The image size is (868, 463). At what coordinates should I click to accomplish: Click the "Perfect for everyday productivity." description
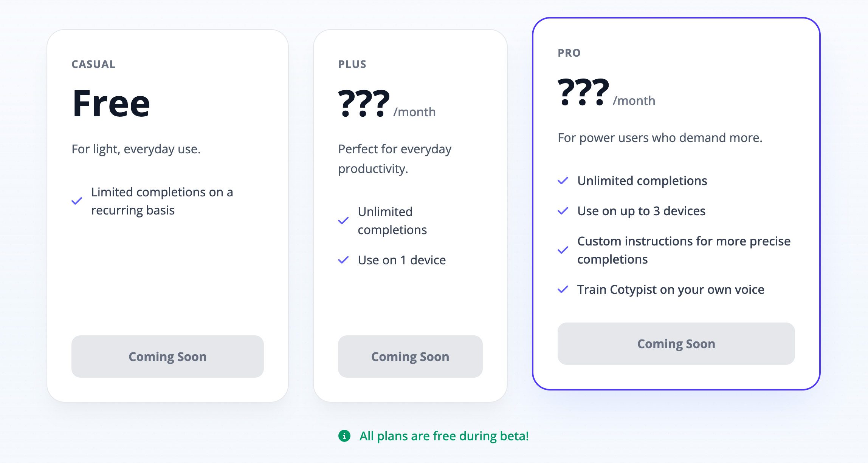click(x=395, y=159)
